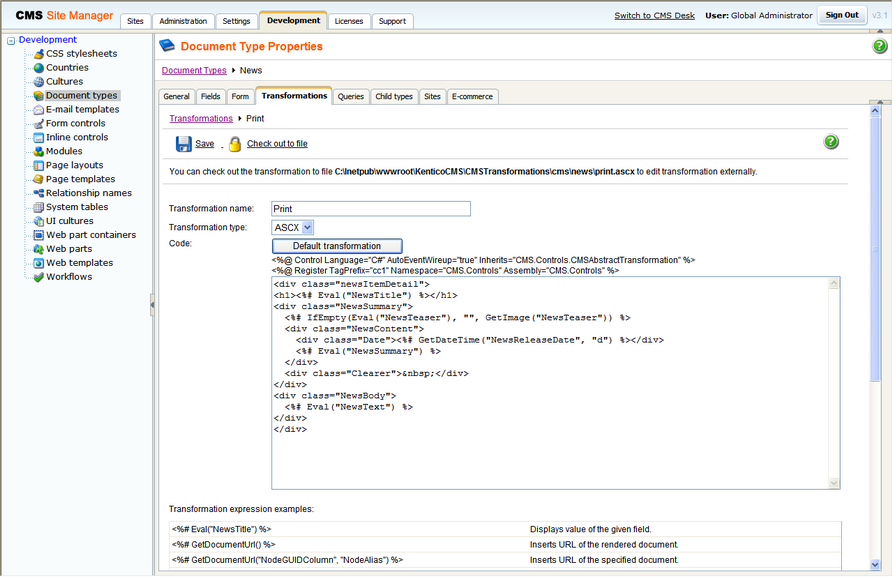Collapse the Development tree node
The image size is (893, 577).
11,40
